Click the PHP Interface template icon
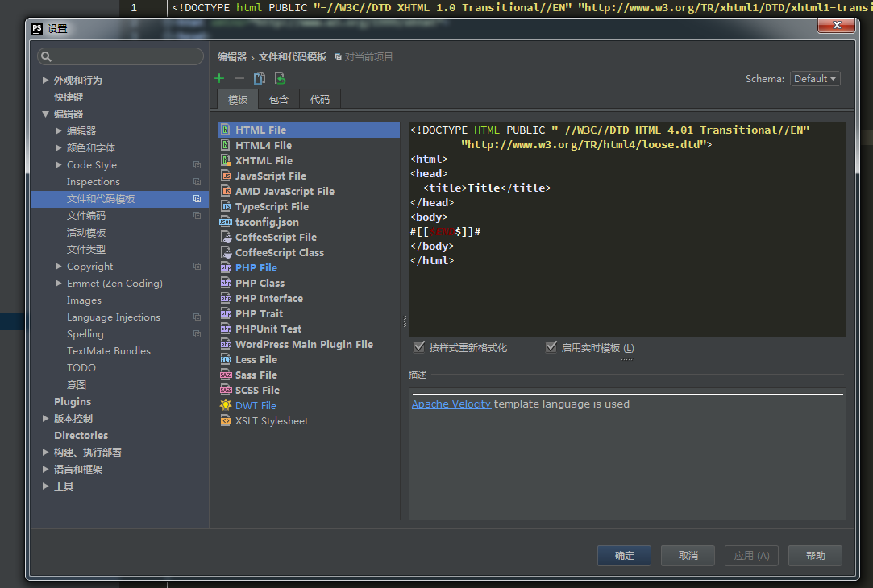This screenshot has height=588, width=873. tap(226, 298)
